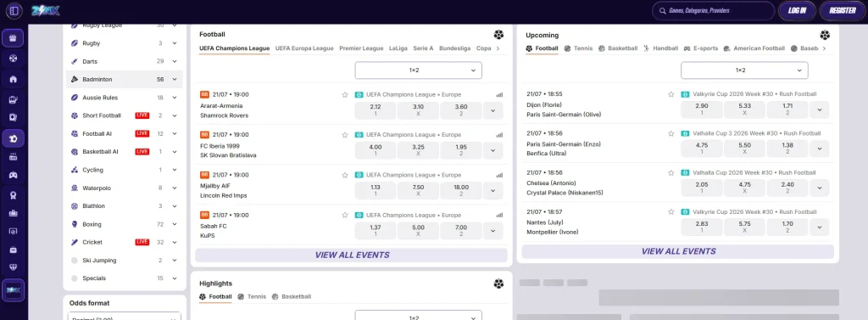Select Tennis tab in Upcoming panel
This screenshot has height=320, width=868.
pos(578,48)
